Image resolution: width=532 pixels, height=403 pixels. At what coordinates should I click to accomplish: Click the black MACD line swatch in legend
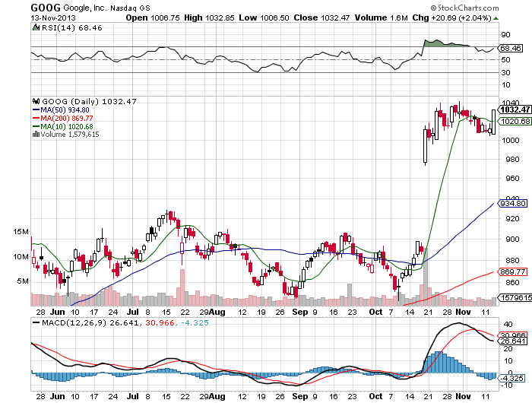click(x=36, y=322)
